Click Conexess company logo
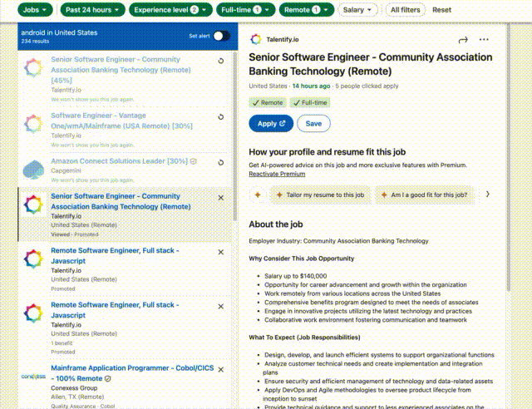The width and height of the screenshot is (532, 409). pos(33,376)
